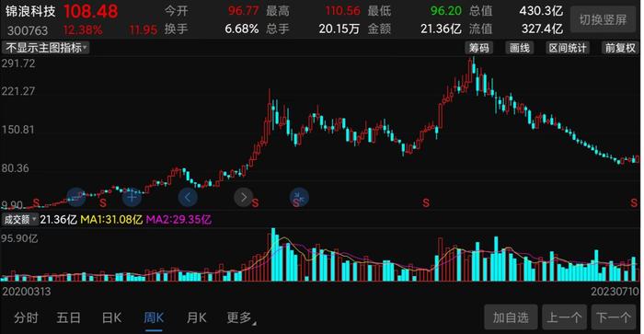Click the S marker below the 291.72 peak
Screen dimensions: 644x334
click(x=426, y=202)
